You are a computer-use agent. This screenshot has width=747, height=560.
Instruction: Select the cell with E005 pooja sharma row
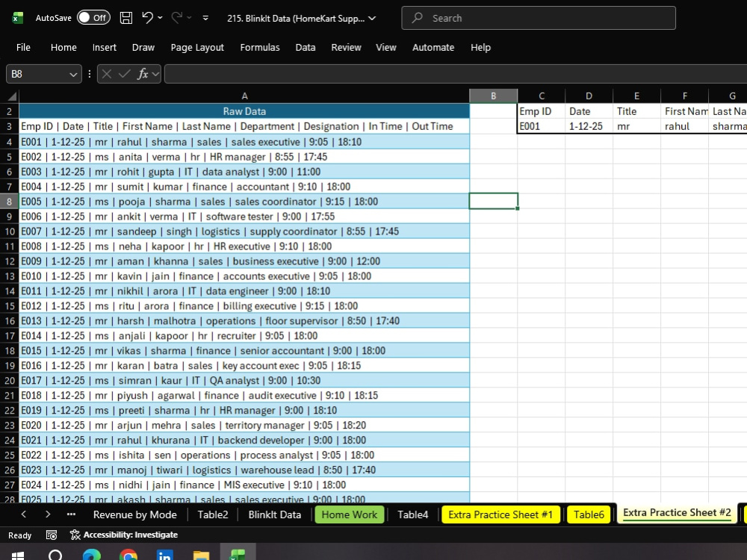[x=244, y=202]
